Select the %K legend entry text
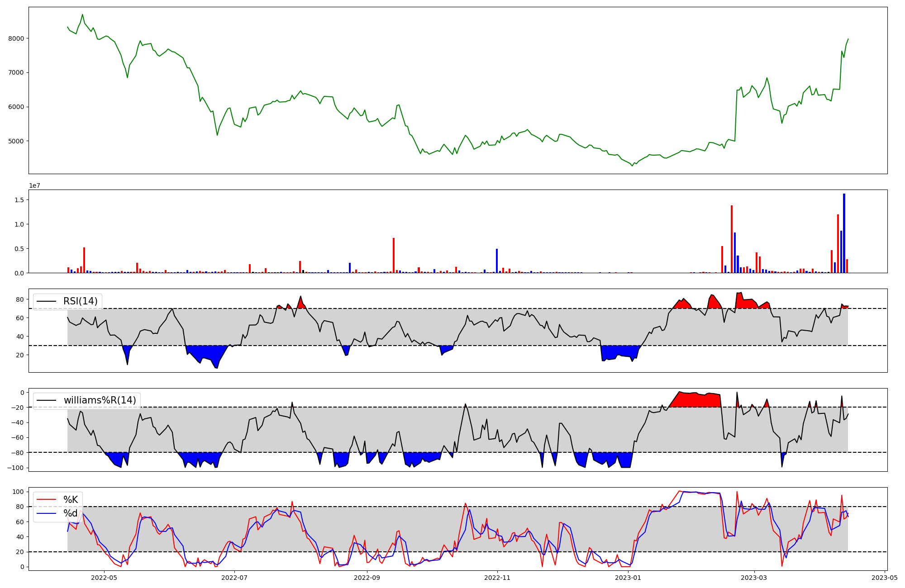Screen dimensions: 905x588 pyautogui.click(x=71, y=500)
